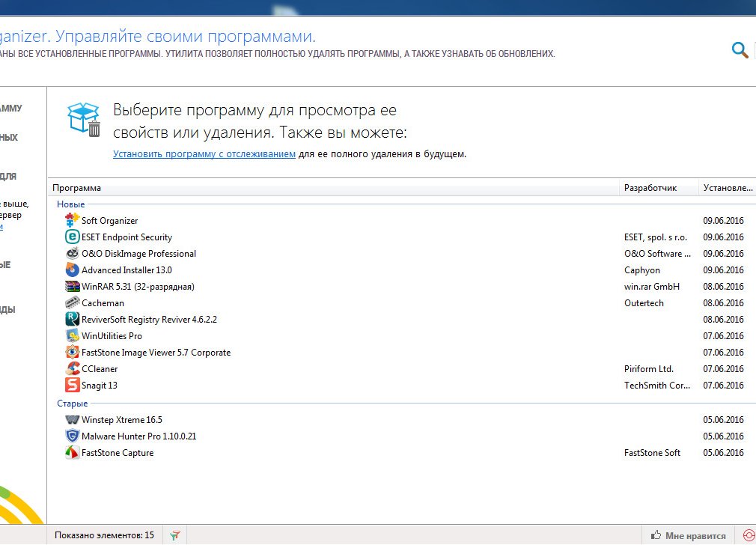Viewport: 756px width, 545px height.
Task: Click the filter funnel icon in status bar
Action: click(175, 535)
